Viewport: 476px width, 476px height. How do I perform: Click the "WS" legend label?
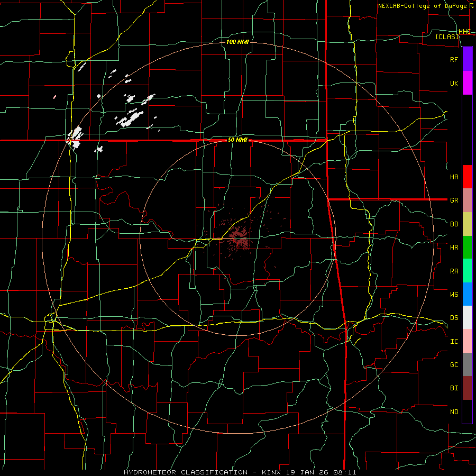[x=454, y=294]
